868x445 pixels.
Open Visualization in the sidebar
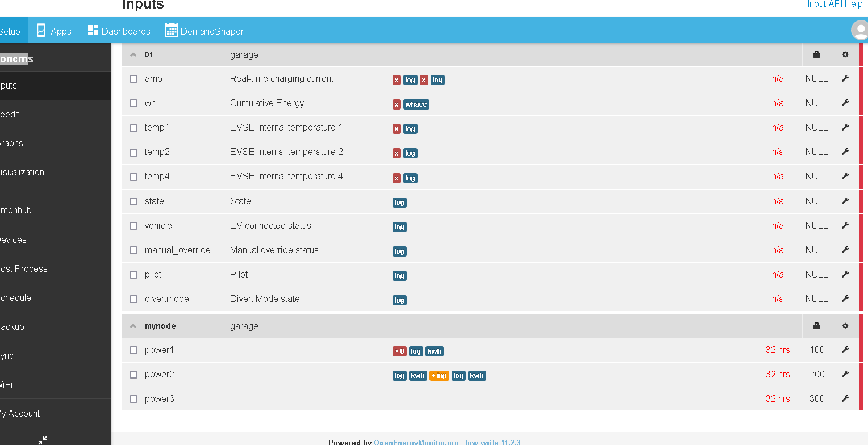(x=55, y=172)
